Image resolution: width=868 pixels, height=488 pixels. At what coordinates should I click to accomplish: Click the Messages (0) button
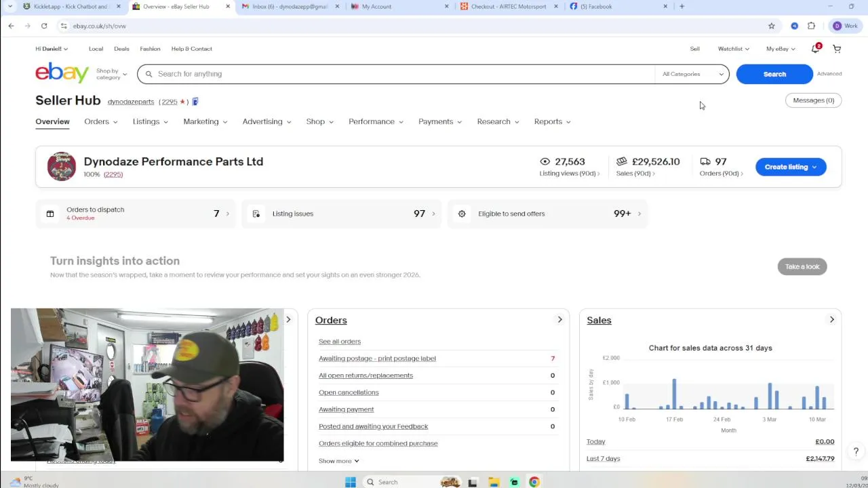813,100
